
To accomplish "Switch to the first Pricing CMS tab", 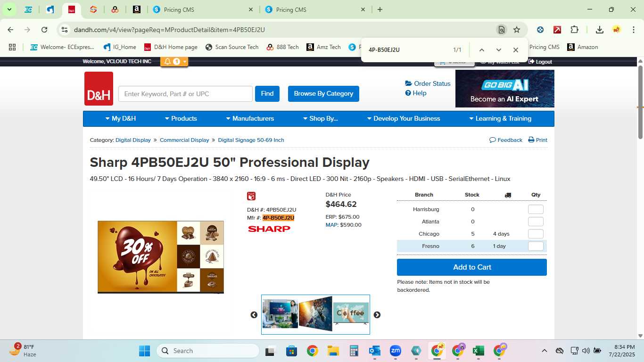I will pyautogui.click(x=203, y=9).
